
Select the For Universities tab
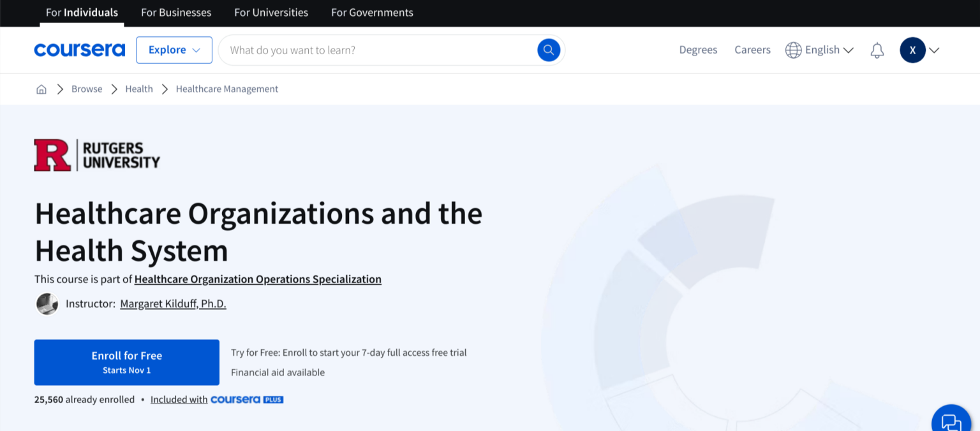(271, 13)
